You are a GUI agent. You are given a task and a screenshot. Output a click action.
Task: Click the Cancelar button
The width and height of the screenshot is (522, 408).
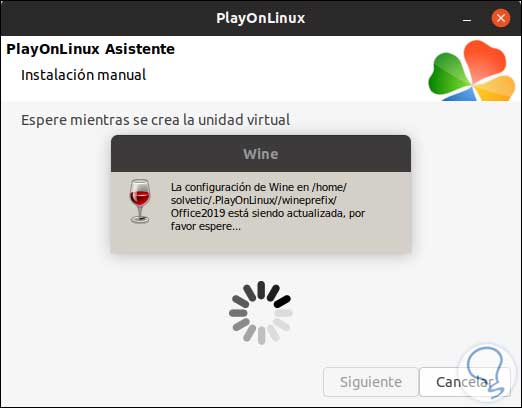pos(465,382)
